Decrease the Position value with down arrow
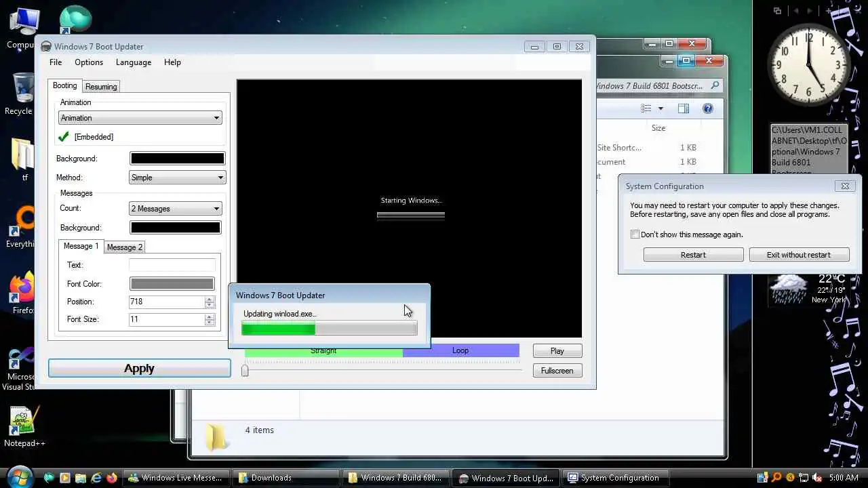The height and width of the screenshot is (488, 868). 210,305
